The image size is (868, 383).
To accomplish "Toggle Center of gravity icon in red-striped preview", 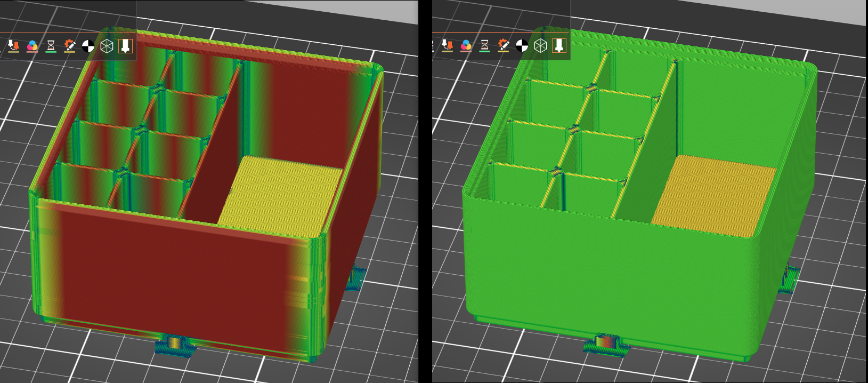I will [88, 46].
